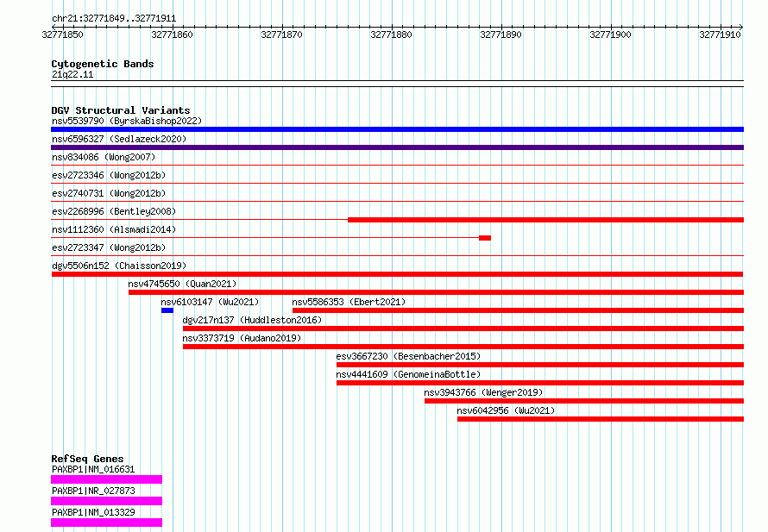
Task: Open PAXBP1|NR_027873 gene label
Action: tap(93, 491)
